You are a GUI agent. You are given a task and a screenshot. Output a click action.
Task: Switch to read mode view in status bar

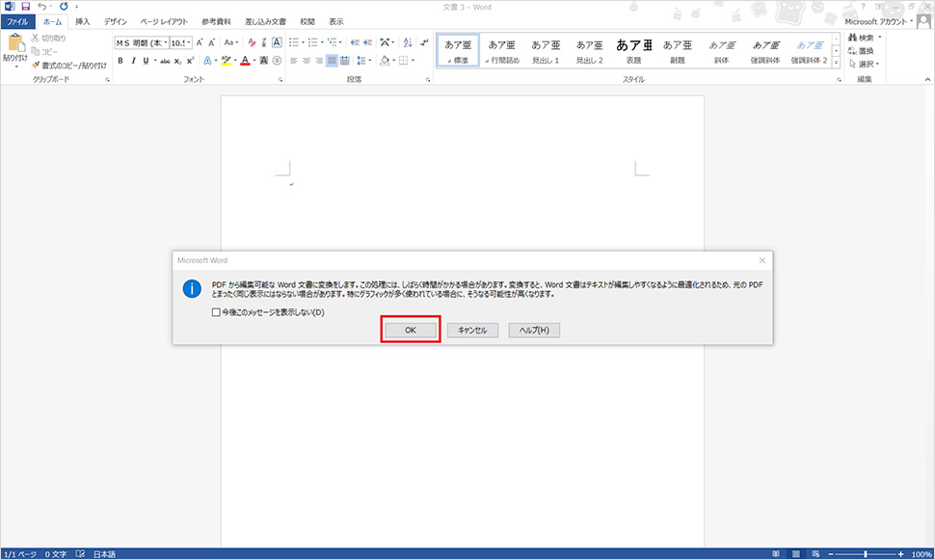776,554
